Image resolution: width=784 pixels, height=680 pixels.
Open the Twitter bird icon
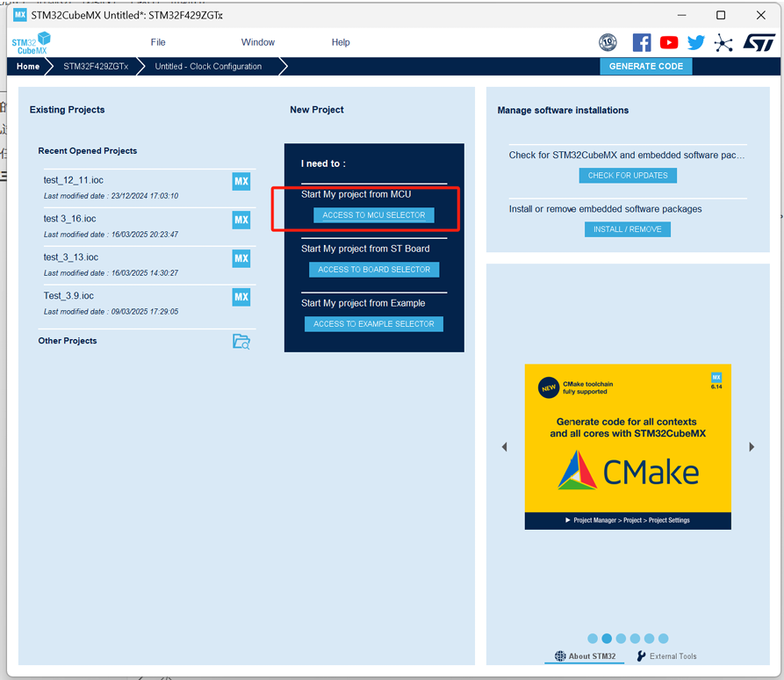click(695, 42)
